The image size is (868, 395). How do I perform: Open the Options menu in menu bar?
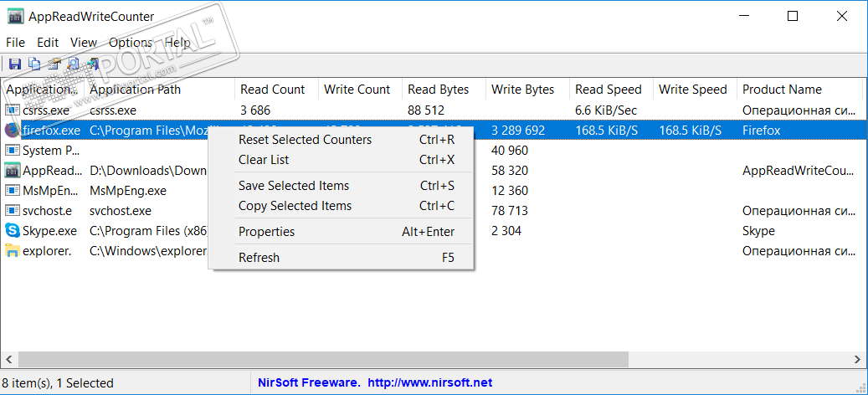pyautogui.click(x=131, y=43)
